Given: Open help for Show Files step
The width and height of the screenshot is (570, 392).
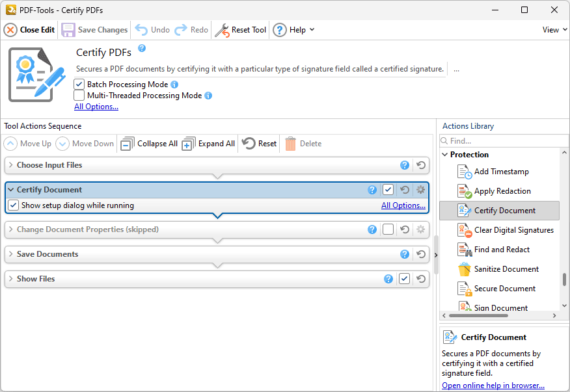Looking at the screenshot, I should click(388, 279).
